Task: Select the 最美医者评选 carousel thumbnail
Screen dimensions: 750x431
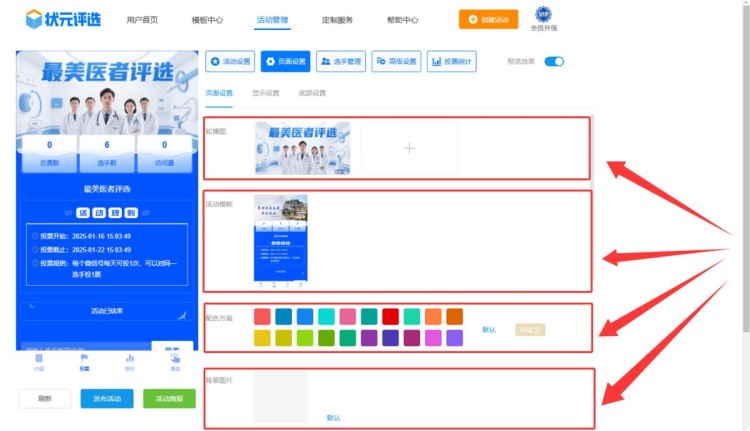Action: coord(302,148)
